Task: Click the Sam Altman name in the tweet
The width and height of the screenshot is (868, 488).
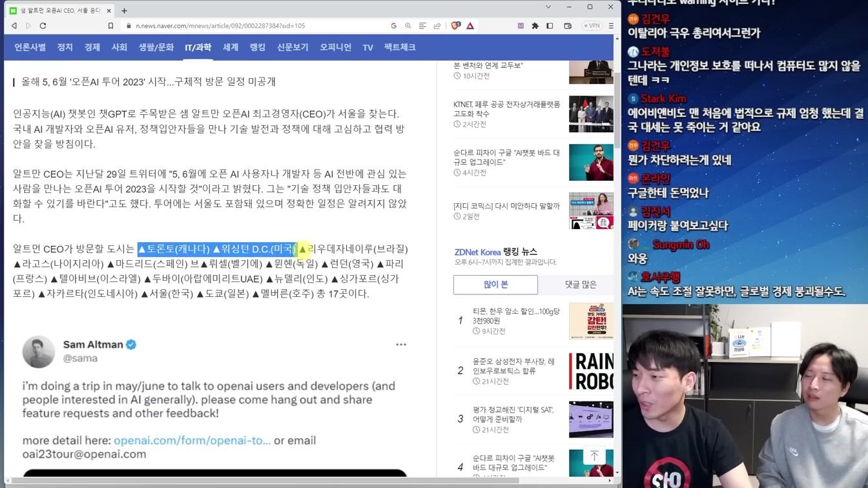Action: 93,345
